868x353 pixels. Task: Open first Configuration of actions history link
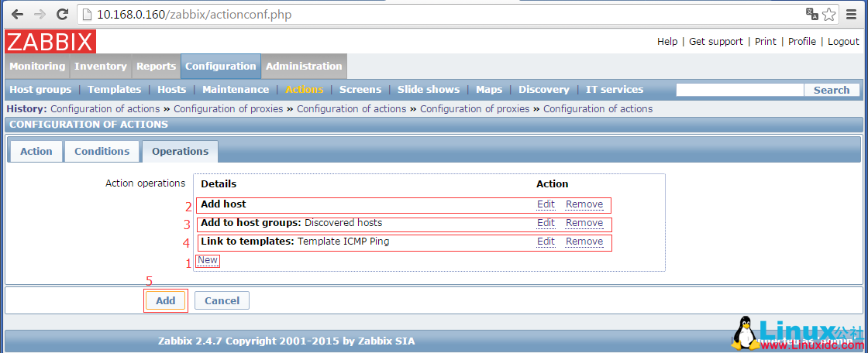105,109
